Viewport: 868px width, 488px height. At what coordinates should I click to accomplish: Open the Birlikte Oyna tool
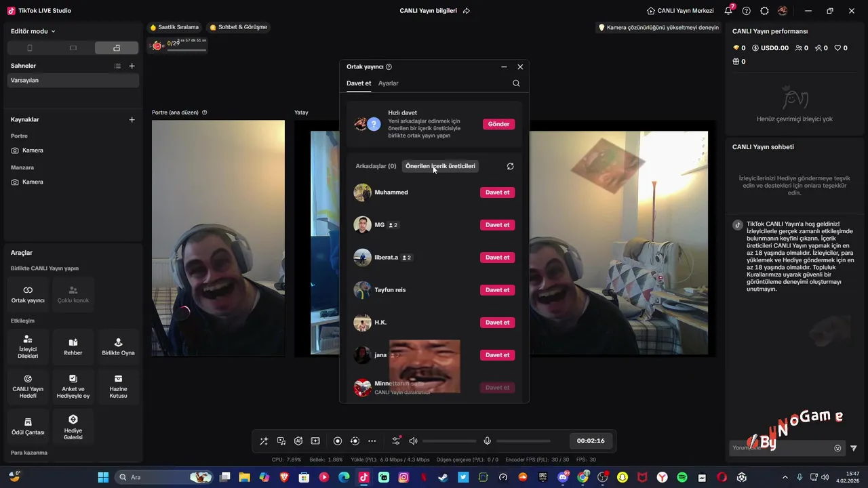click(x=118, y=347)
